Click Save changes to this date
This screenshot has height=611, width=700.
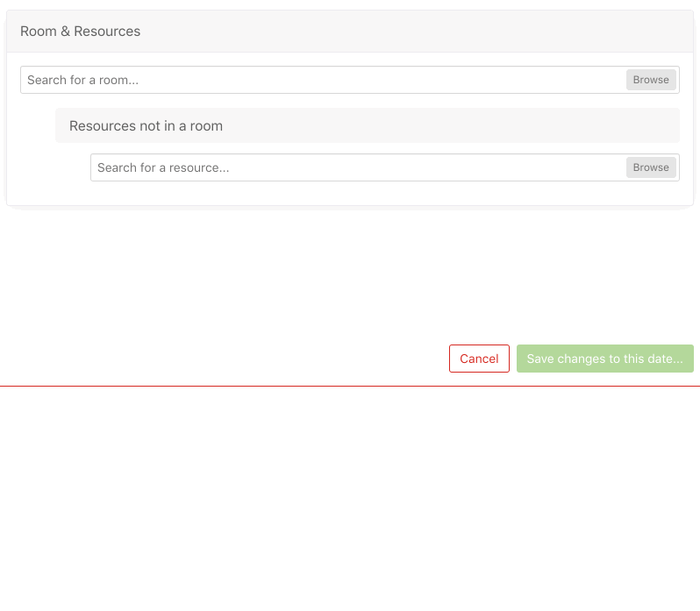pos(604,359)
